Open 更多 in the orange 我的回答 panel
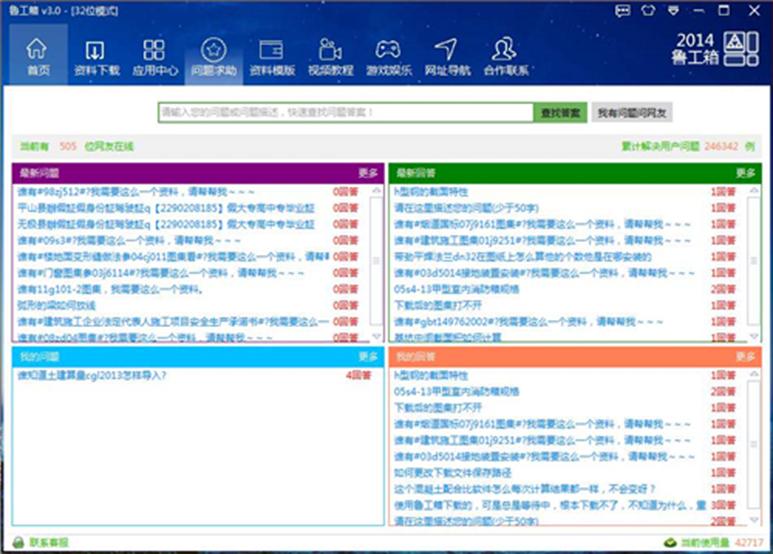The image size is (773, 554). (745, 357)
